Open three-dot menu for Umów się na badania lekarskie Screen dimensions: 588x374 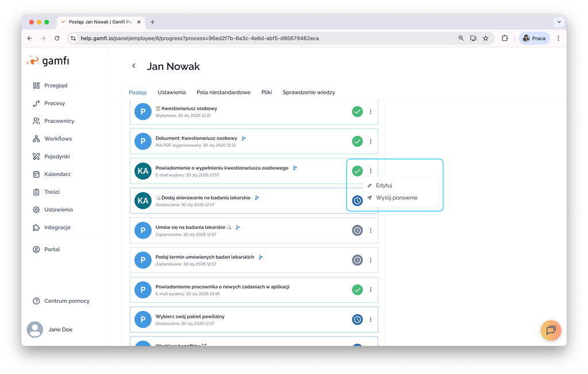tap(370, 231)
